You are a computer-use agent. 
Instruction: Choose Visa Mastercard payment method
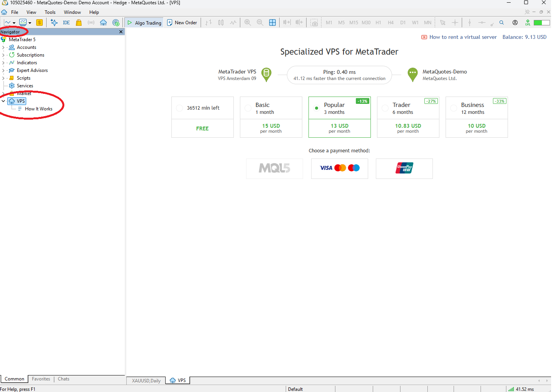coord(340,168)
